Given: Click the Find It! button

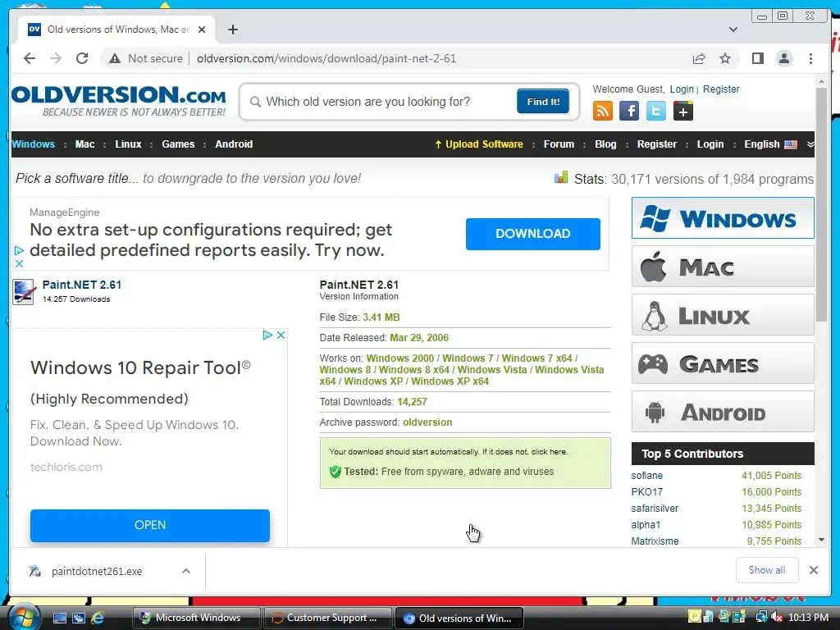Looking at the screenshot, I should point(543,101).
